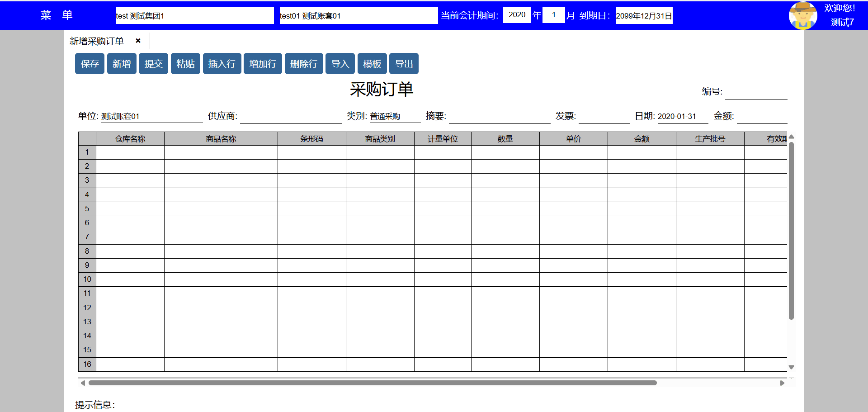
Task: Export data using 导出 button
Action: (404, 64)
